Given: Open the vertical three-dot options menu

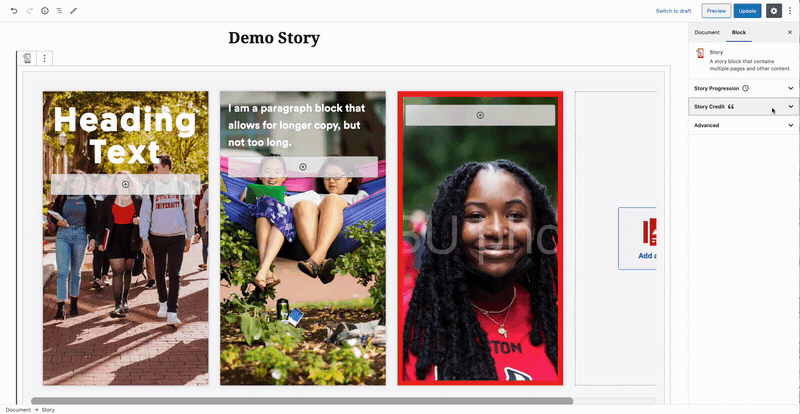Looking at the screenshot, I should tap(790, 11).
